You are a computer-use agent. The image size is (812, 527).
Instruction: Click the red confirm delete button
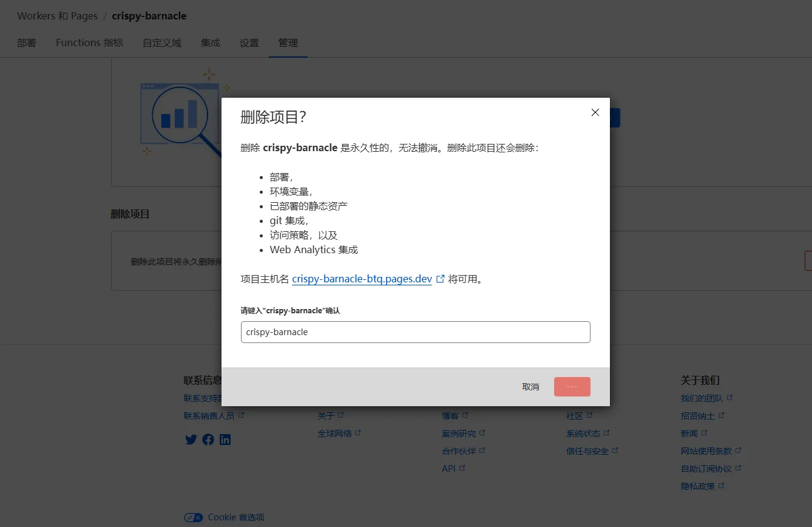tap(572, 386)
